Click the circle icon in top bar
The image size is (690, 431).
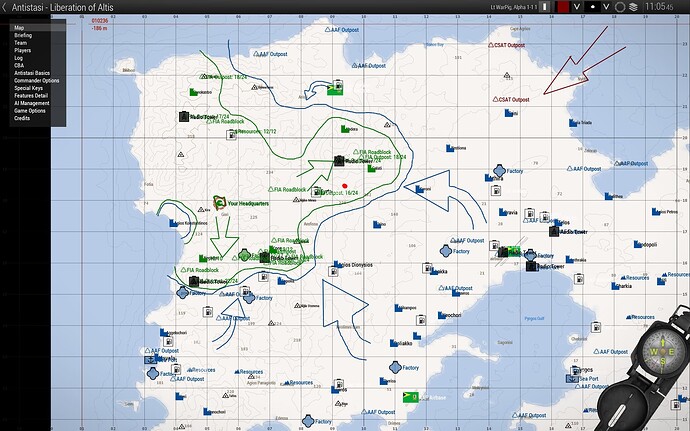[x=620, y=7]
